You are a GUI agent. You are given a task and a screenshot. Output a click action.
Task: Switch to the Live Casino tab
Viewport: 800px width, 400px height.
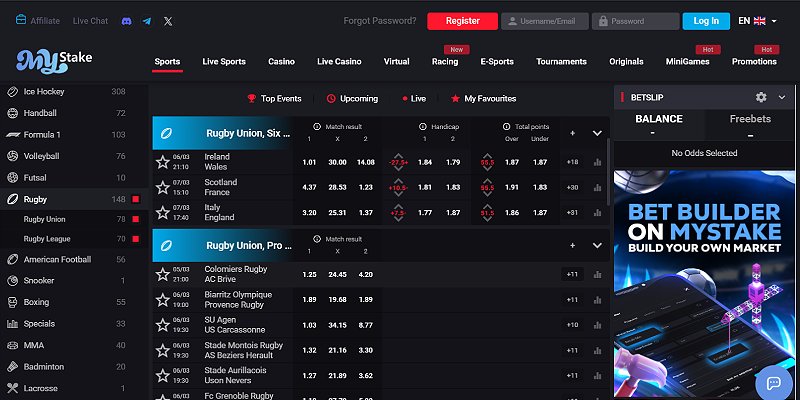339,61
